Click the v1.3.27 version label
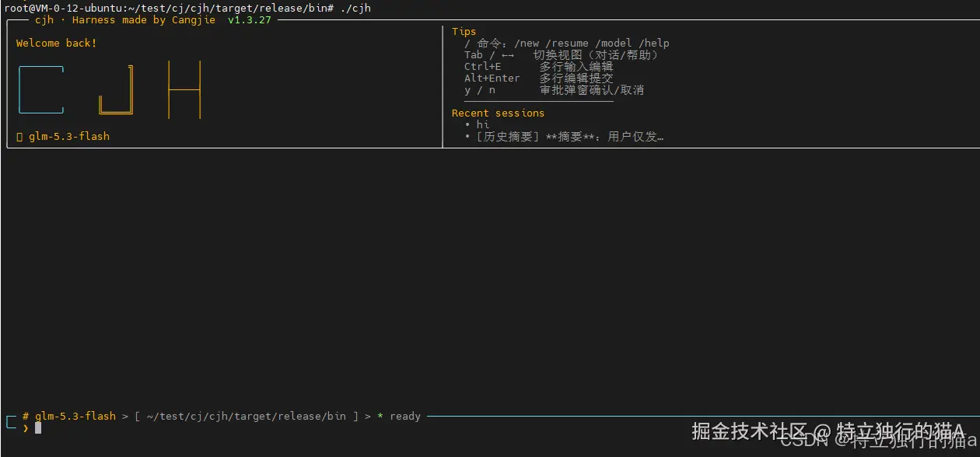This screenshot has width=980, height=457. tap(250, 20)
